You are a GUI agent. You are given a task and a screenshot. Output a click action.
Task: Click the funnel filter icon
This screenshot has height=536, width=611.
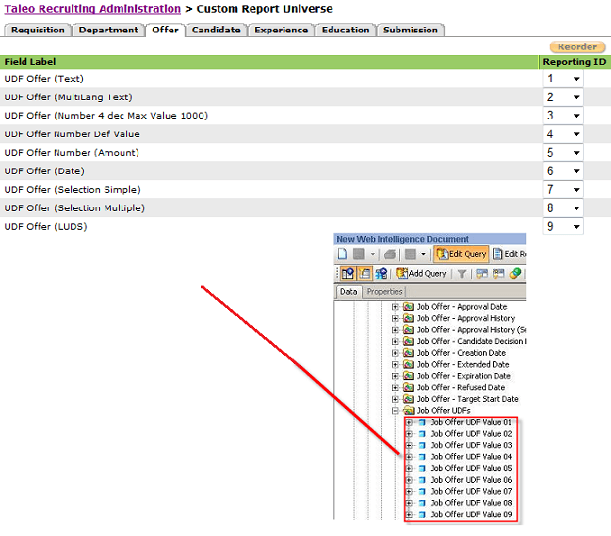pyautogui.click(x=462, y=274)
